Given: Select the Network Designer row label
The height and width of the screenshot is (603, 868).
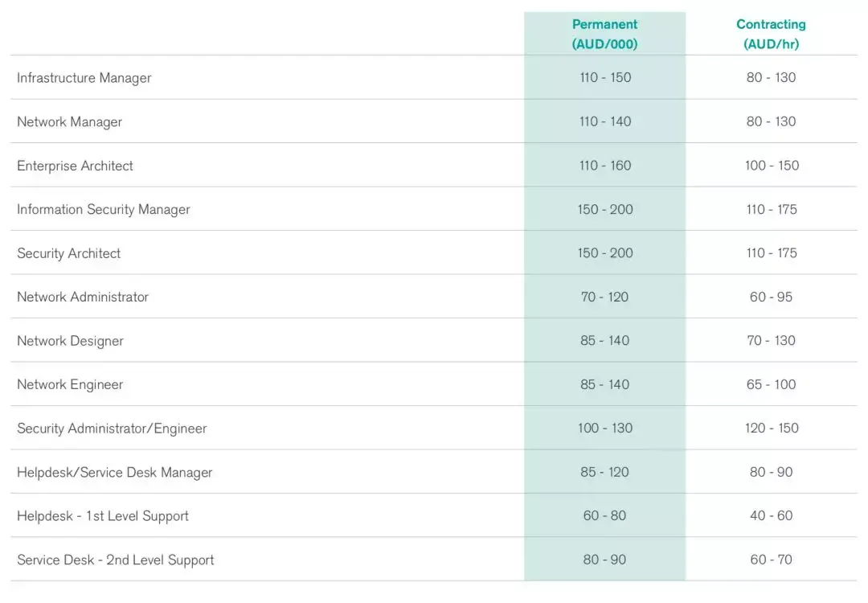Looking at the screenshot, I should (71, 341).
